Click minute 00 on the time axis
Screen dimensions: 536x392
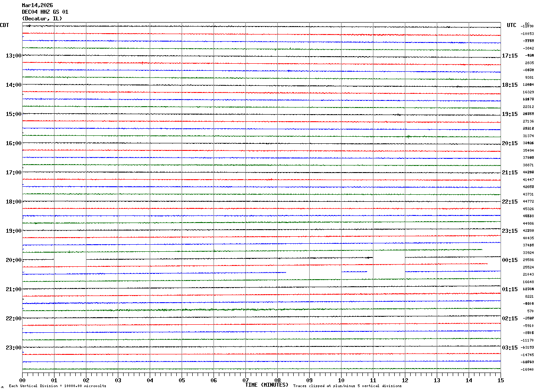pos(22,380)
